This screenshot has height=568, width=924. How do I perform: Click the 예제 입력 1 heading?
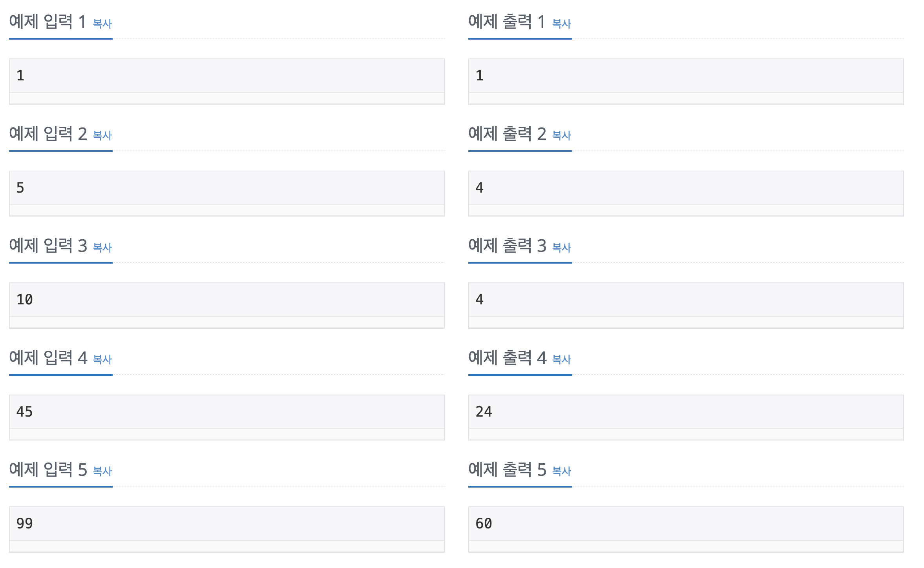click(47, 22)
